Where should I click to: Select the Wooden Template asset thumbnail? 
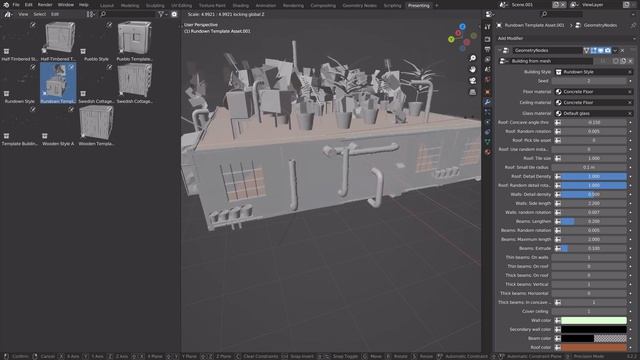click(x=96, y=126)
